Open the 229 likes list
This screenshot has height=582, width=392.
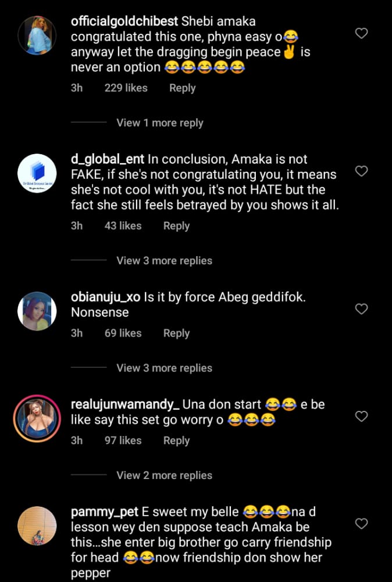point(126,88)
